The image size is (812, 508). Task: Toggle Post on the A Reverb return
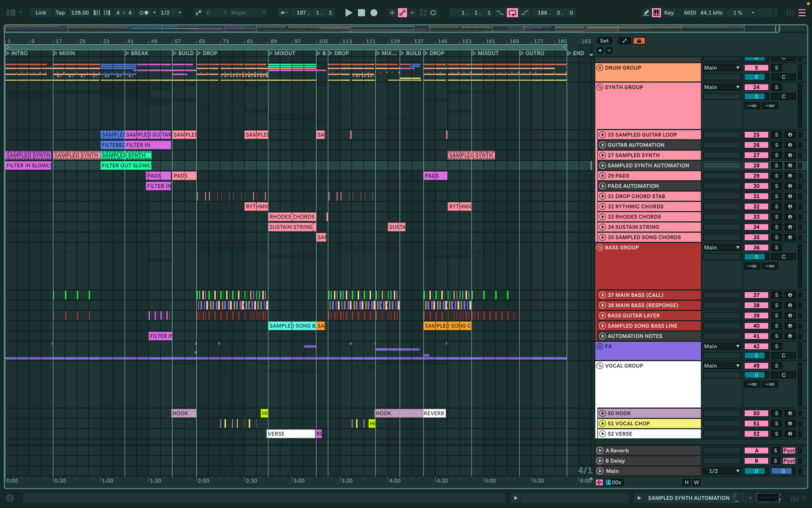789,451
